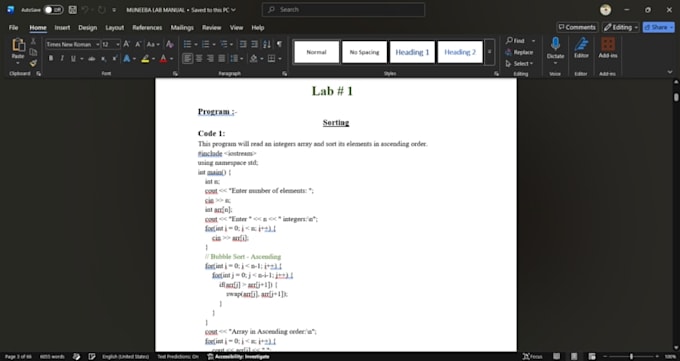Click Accessibility: Investigate in status bar

click(x=238, y=356)
